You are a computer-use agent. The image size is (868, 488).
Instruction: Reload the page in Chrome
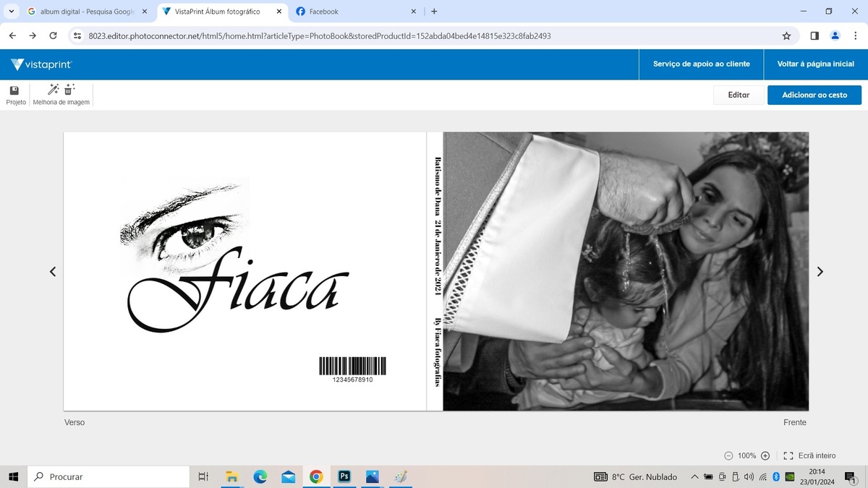[53, 35]
